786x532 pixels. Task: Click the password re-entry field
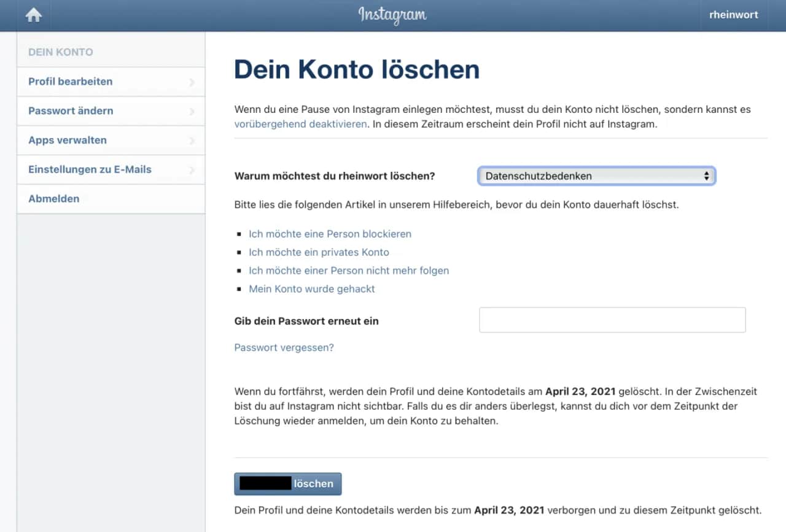click(612, 320)
